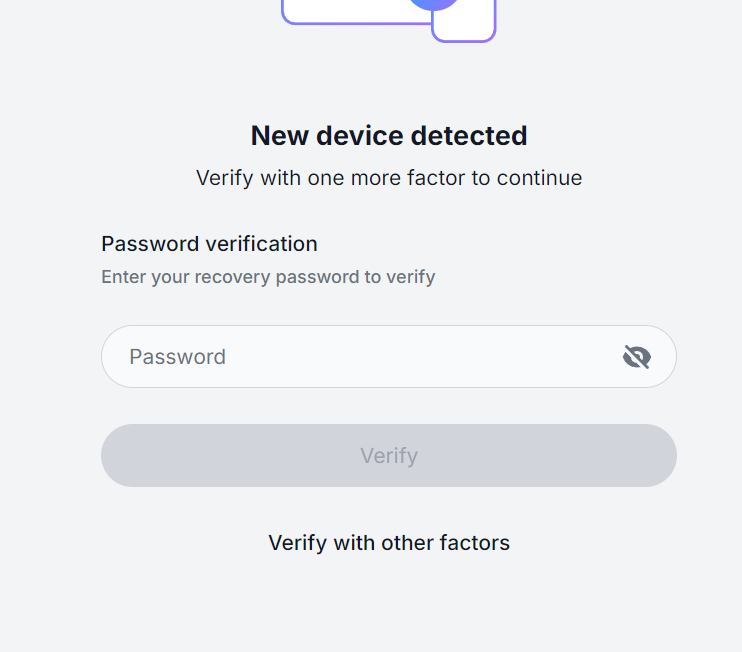
Task: Reveal typed characters with the eye icon
Action: pyautogui.click(x=637, y=357)
